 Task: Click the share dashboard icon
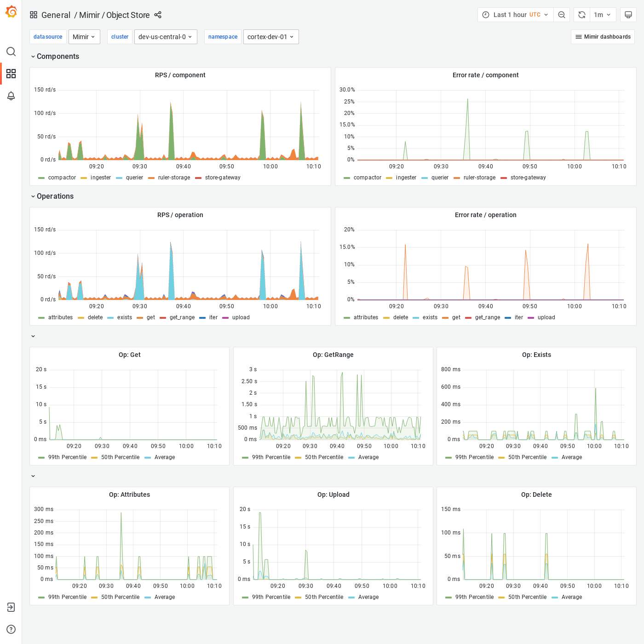pos(158,15)
